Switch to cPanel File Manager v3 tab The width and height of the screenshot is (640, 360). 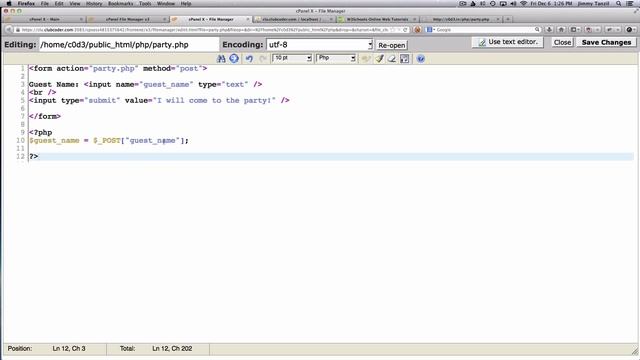point(127,19)
